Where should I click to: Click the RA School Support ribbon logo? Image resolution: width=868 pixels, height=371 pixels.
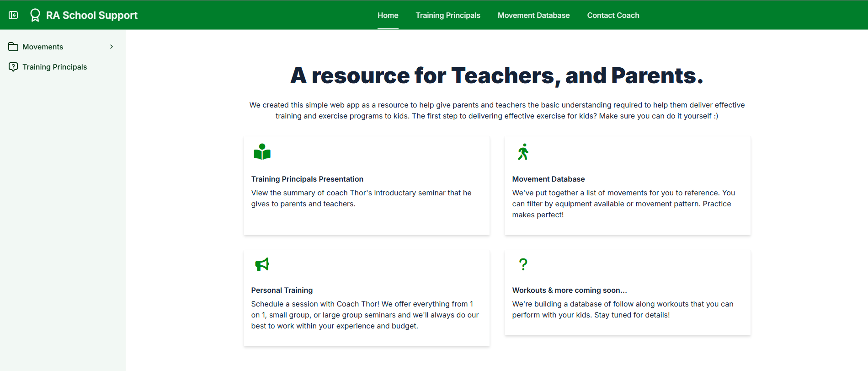[35, 15]
